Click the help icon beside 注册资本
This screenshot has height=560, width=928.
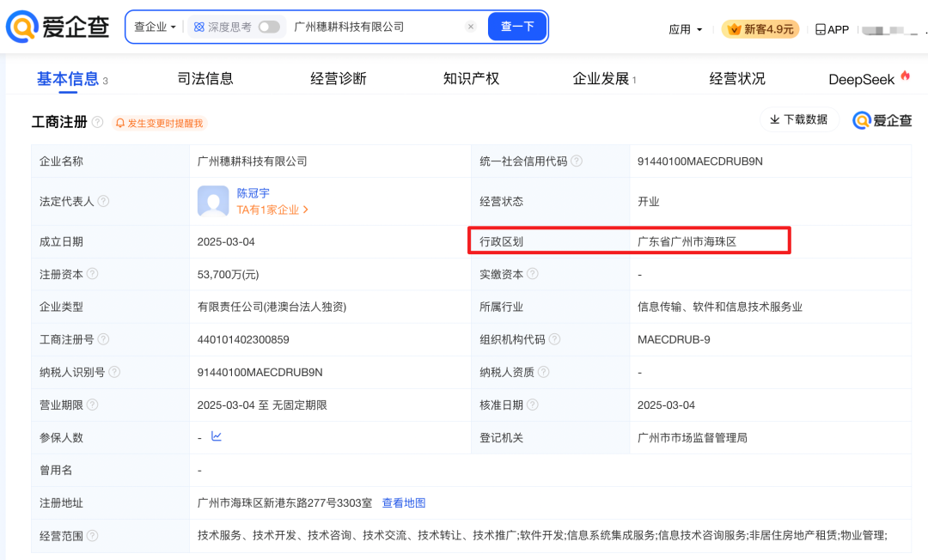[92, 274]
